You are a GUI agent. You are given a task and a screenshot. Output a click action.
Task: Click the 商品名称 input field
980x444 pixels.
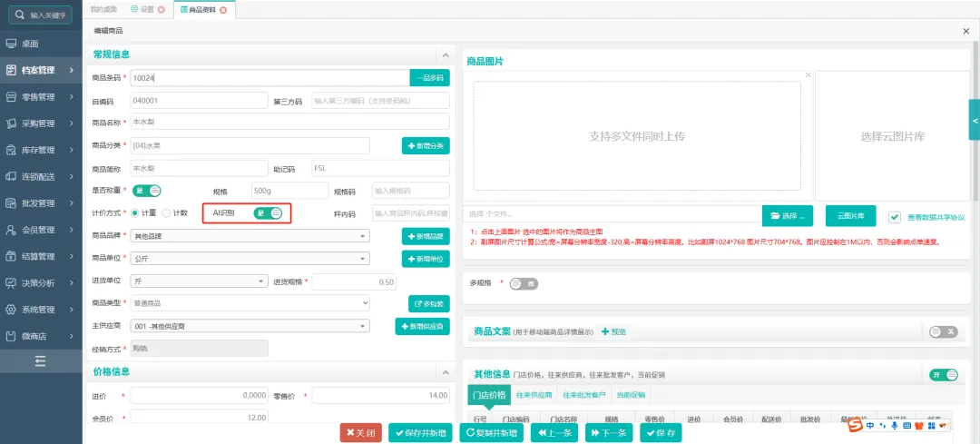(289, 122)
